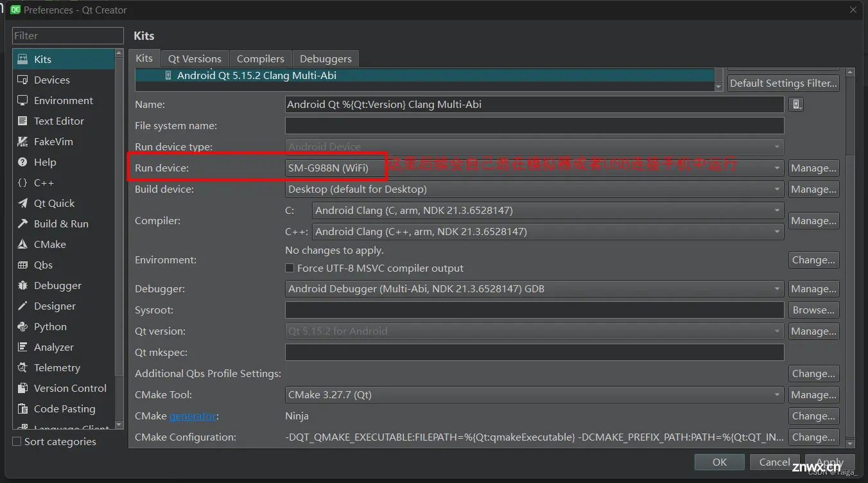The image size is (868, 483).
Task: Open Environment category icon
Action: 22,100
